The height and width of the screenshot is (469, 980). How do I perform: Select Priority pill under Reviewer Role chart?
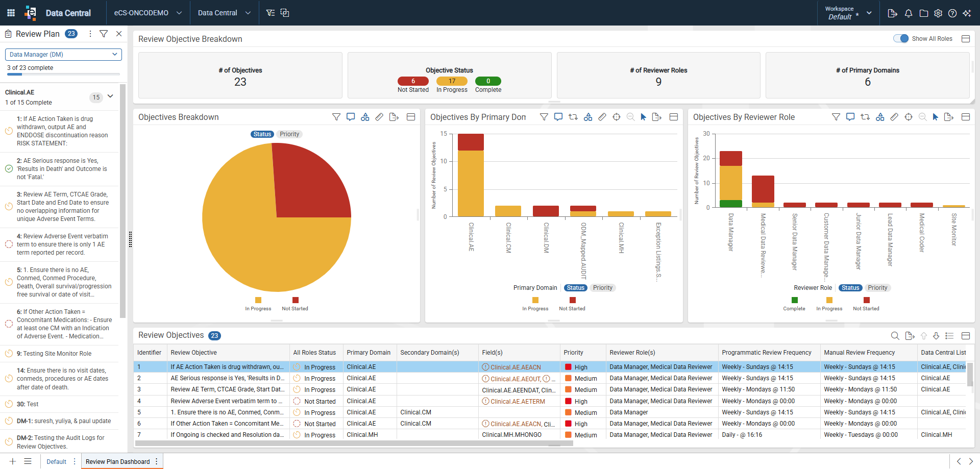pos(877,288)
